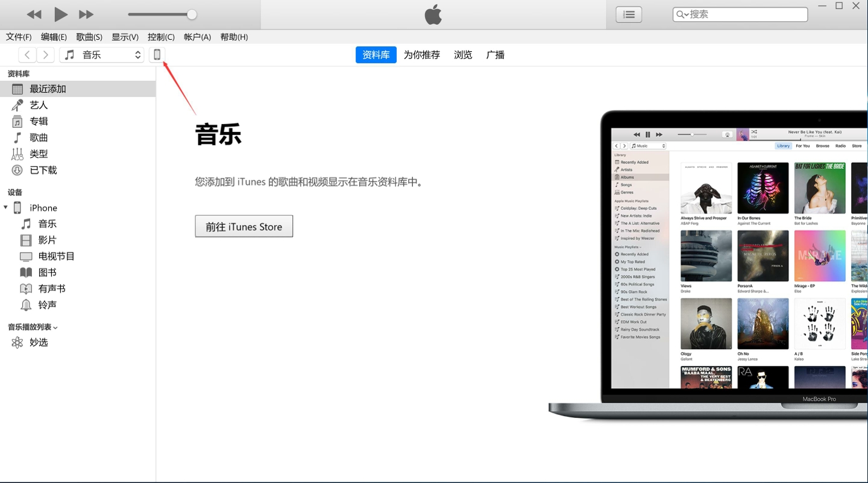Start playback with the play button
Viewport: 868px width, 483px height.
(61, 14)
